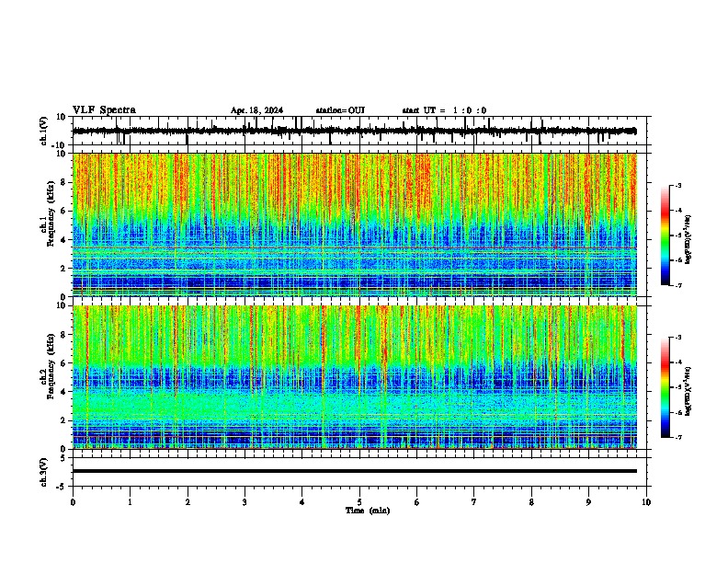Click the "4" tick label on the time axis
728x563 pixels.
(x=302, y=502)
